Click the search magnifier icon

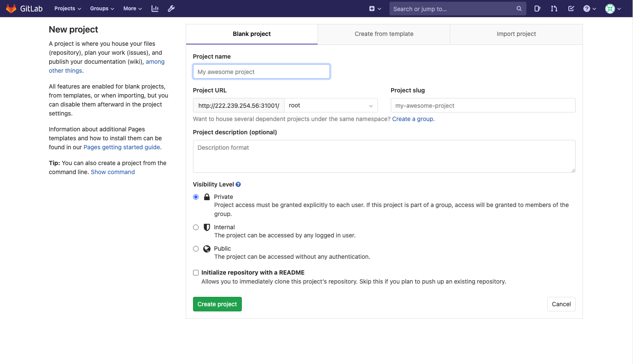(x=519, y=9)
